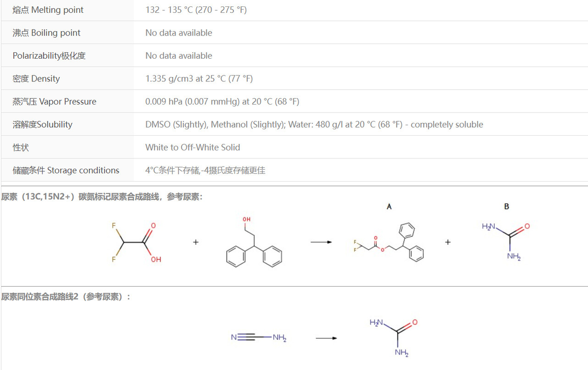
Task: Select the ester product A structure
Action: [x=389, y=242]
